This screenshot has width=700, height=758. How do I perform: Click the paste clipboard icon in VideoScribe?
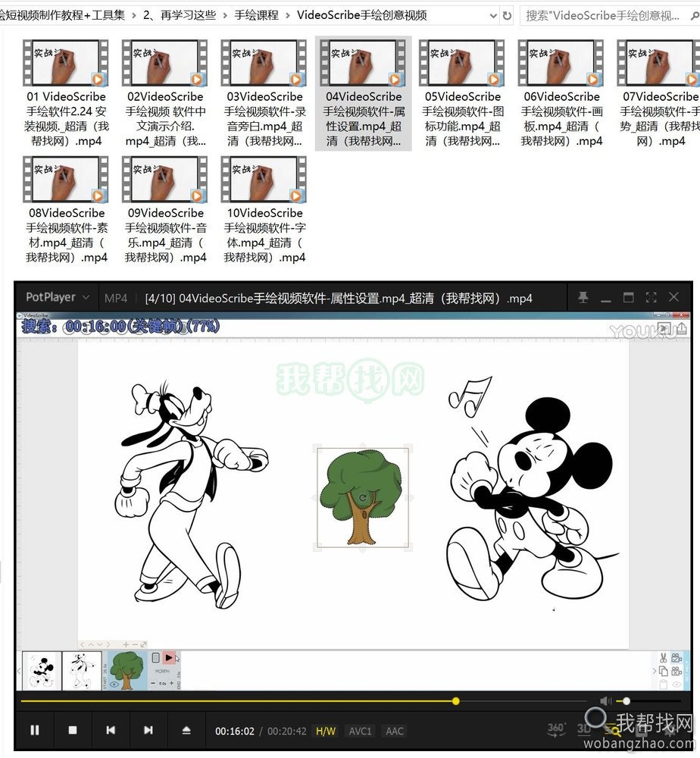click(664, 684)
